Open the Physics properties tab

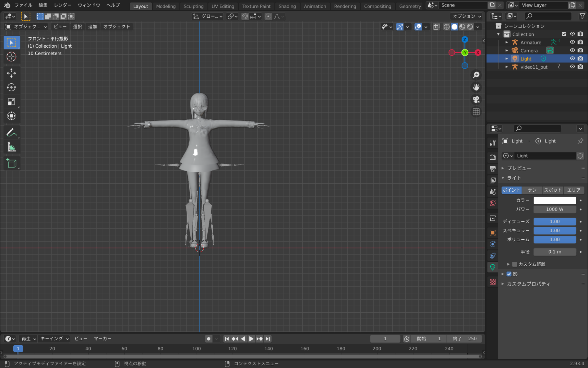493,244
